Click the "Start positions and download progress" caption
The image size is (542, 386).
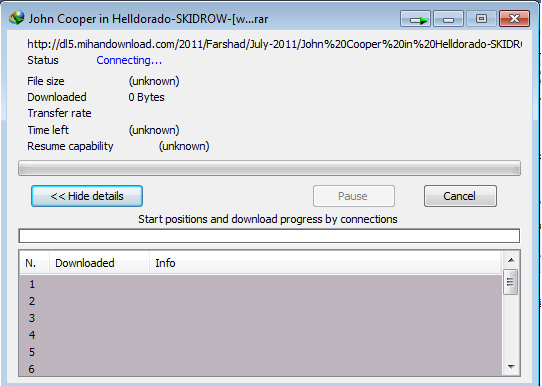pyautogui.click(x=268, y=219)
